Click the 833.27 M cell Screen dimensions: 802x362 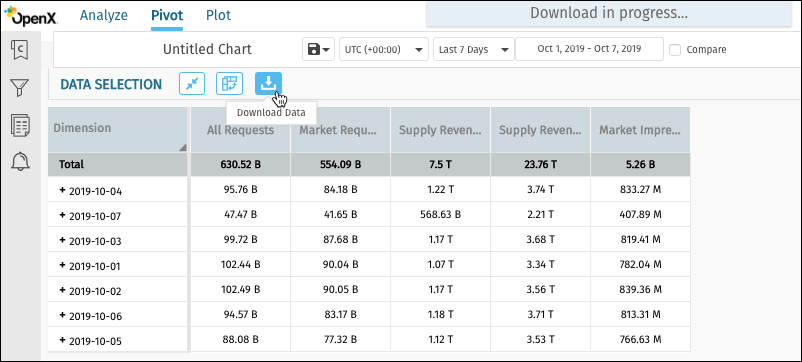click(x=640, y=190)
